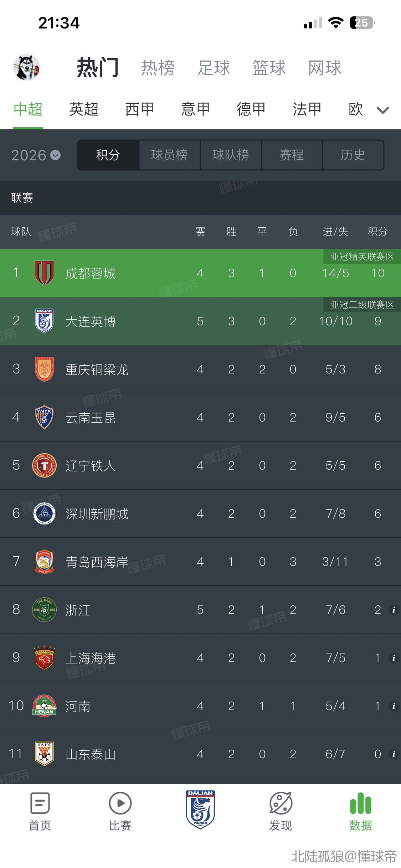The height and width of the screenshot is (868, 401).
Task: Switch to the 球队榜 segment
Action: [231, 155]
